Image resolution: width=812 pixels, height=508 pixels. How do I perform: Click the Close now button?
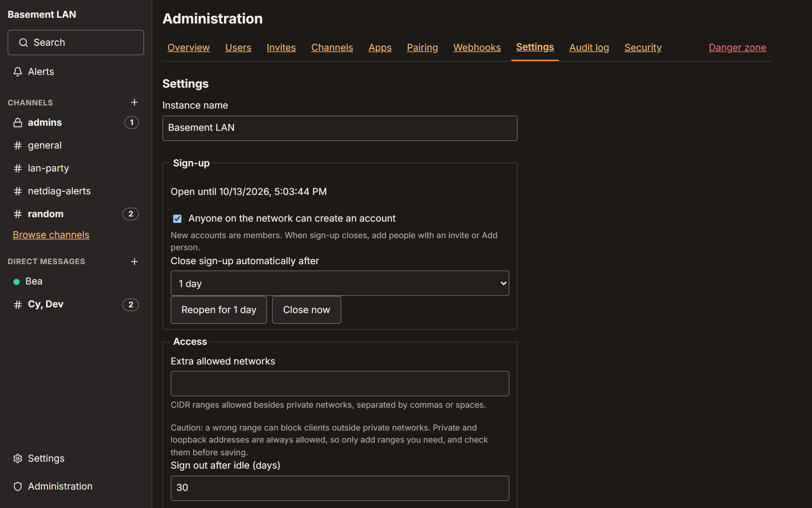pyautogui.click(x=306, y=310)
